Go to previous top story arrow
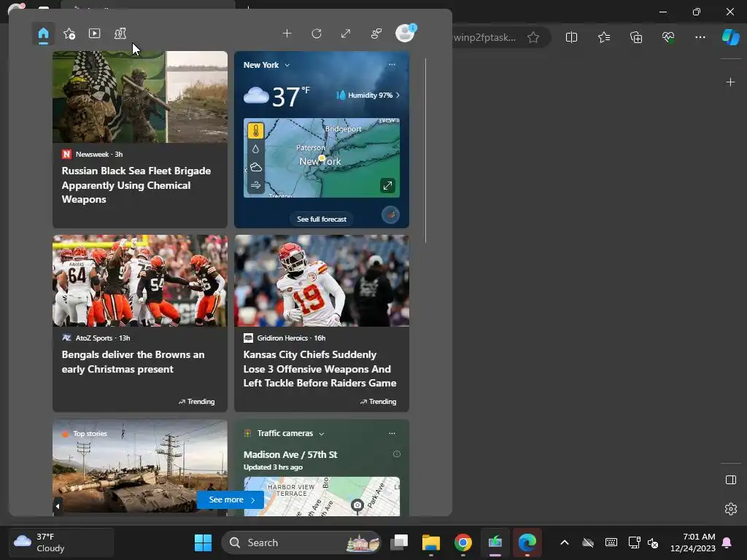Viewport: 747px width, 560px height. [58, 506]
